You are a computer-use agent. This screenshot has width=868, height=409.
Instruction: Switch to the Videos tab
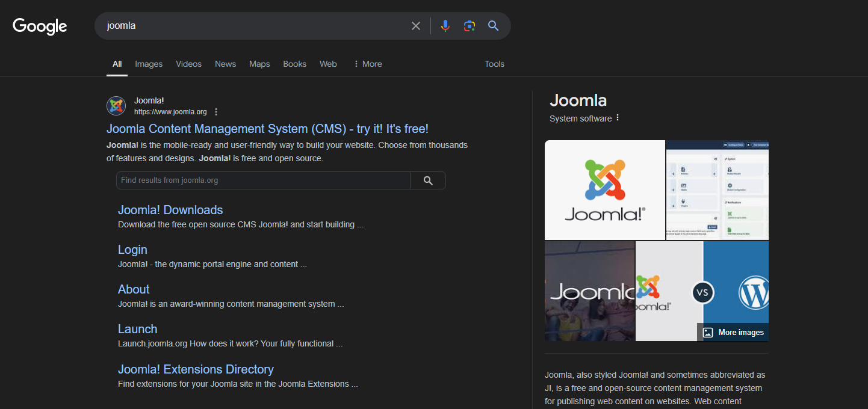pos(188,64)
